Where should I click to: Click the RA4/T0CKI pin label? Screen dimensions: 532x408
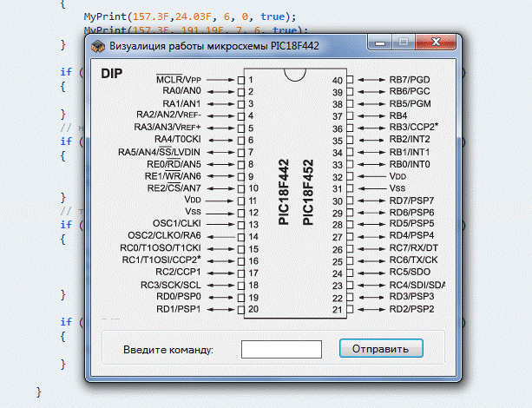coord(177,139)
